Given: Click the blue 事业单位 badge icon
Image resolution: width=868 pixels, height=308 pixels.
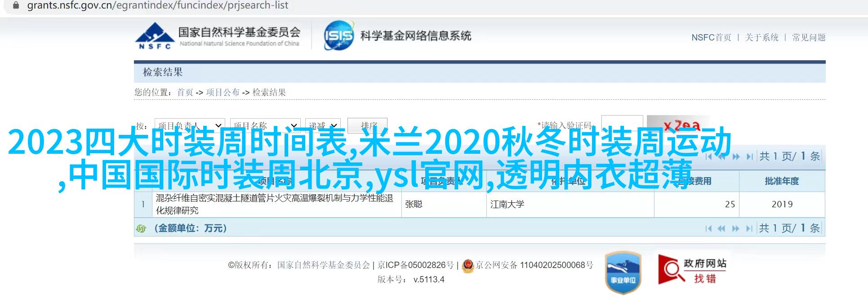Looking at the screenshot, I should tap(623, 272).
